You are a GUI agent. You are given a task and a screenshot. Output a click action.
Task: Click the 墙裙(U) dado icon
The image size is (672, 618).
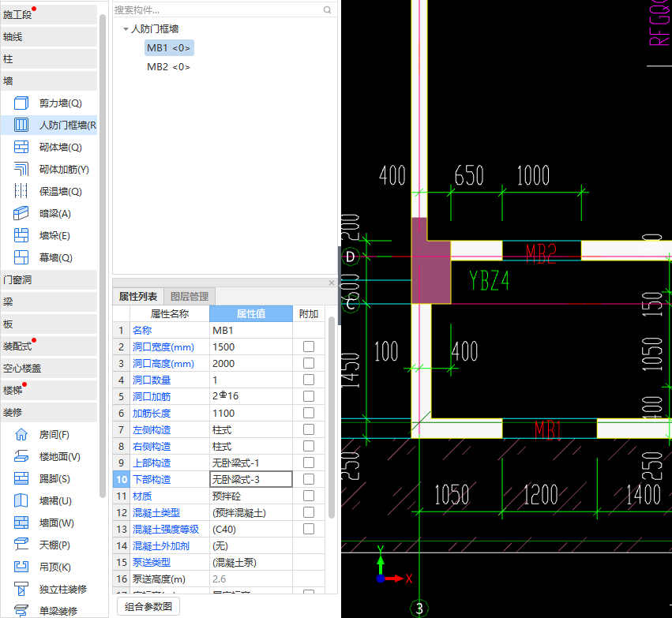click(21, 500)
